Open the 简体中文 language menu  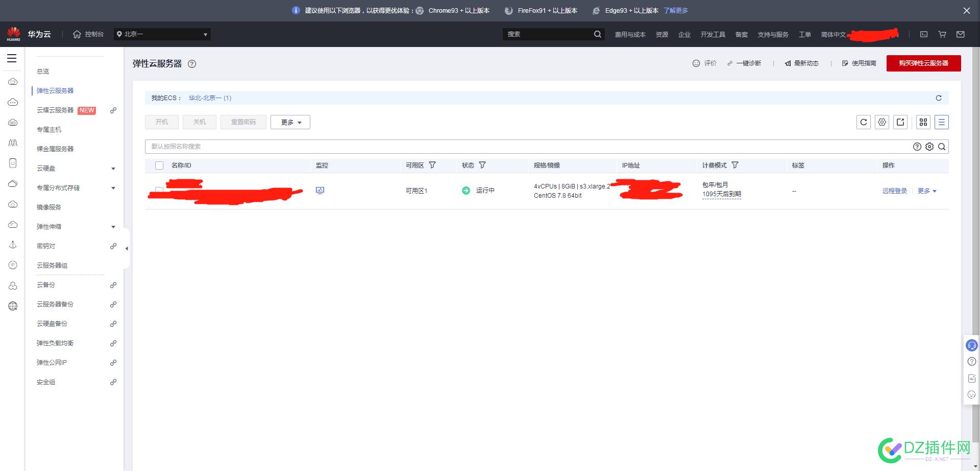[834, 35]
